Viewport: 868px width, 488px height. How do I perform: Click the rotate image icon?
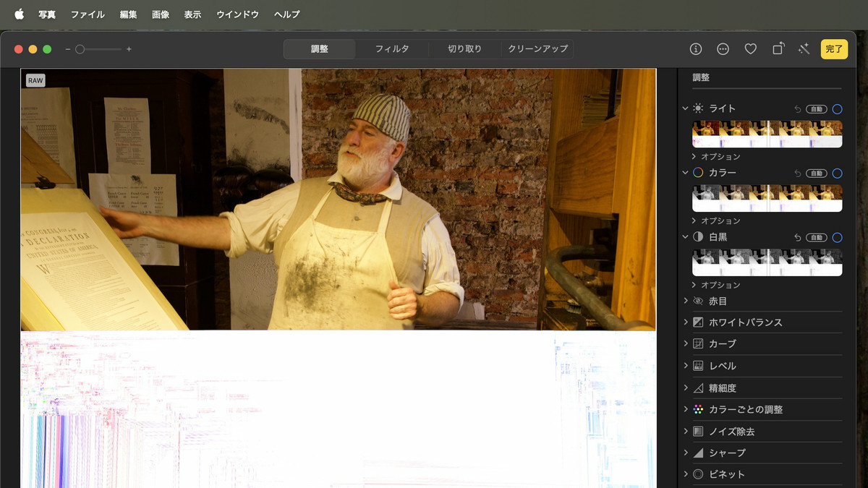pos(778,49)
